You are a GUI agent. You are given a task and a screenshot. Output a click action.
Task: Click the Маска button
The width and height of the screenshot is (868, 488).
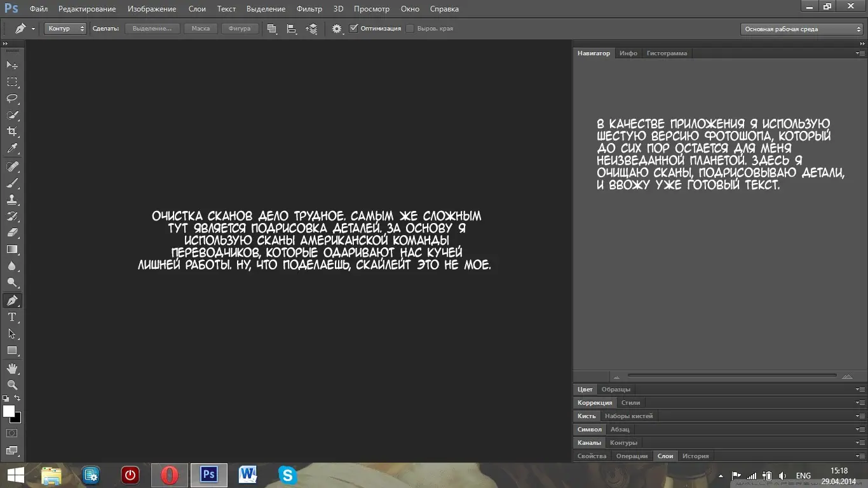click(x=201, y=29)
